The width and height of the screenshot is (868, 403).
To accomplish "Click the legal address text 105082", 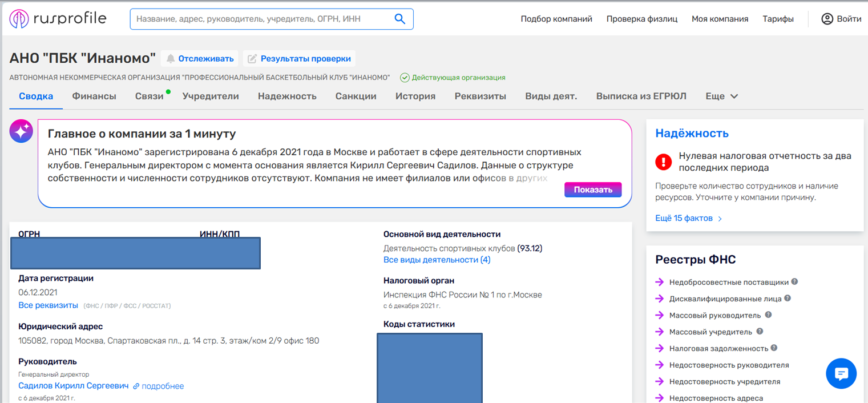I will 169,341.
